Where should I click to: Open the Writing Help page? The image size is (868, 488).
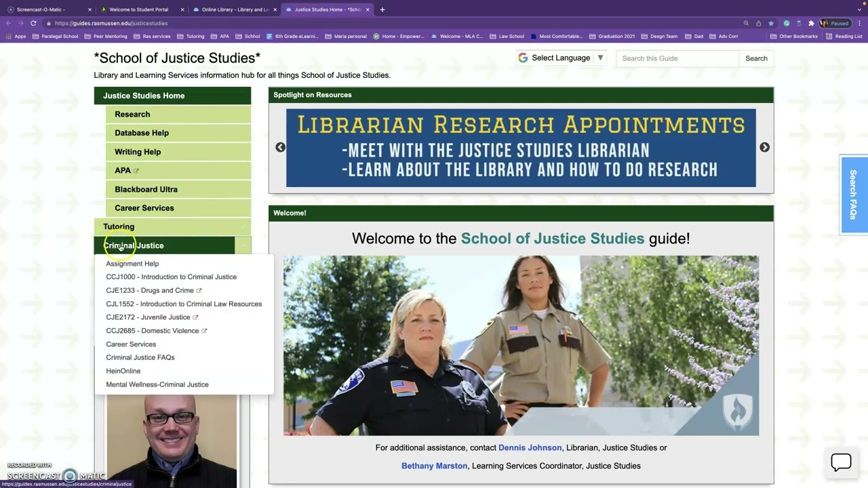(x=178, y=152)
